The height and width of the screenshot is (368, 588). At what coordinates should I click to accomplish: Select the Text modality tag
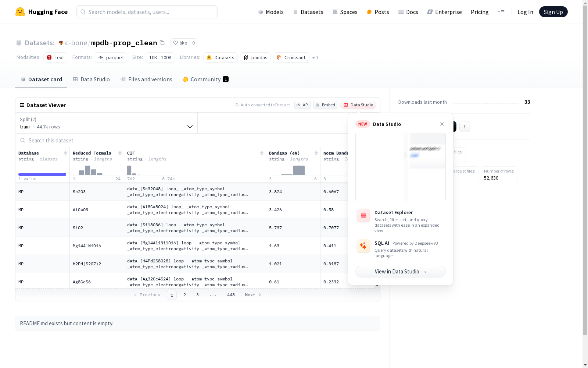point(55,57)
